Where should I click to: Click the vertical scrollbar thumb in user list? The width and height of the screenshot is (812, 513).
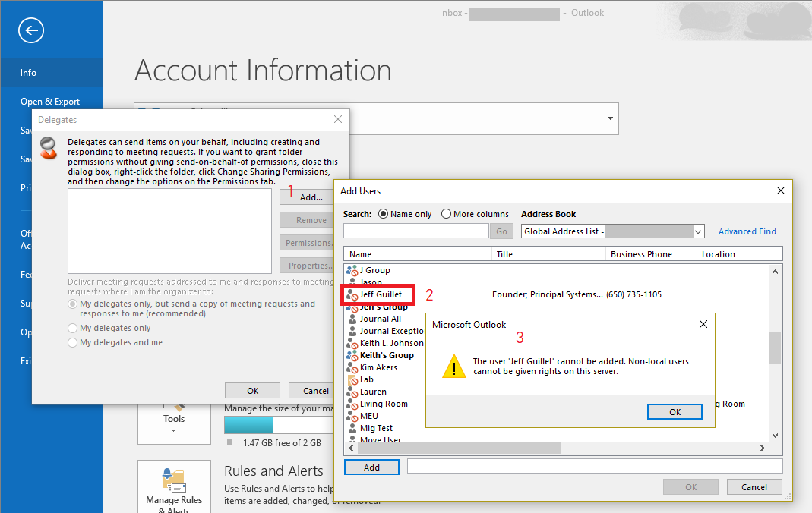point(776,348)
